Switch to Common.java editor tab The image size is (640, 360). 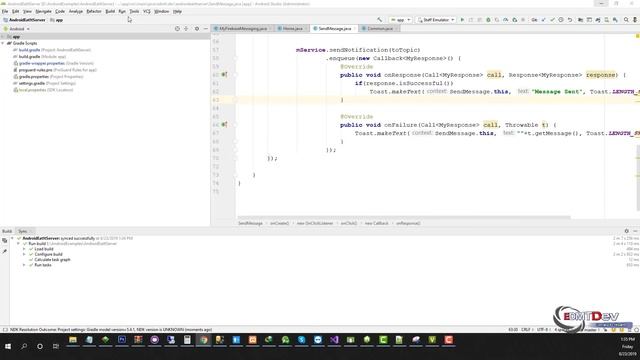(380, 29)
